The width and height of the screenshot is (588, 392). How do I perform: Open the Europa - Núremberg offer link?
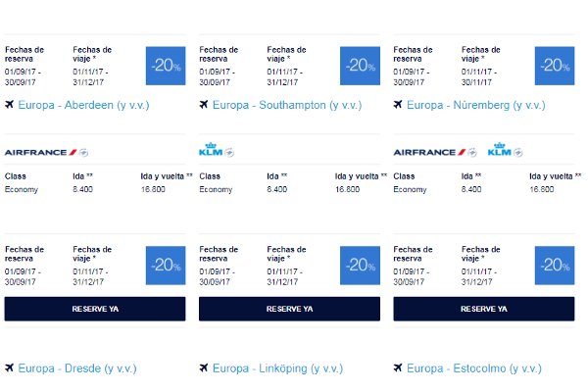pyautogui.click(x=476, y=105)
